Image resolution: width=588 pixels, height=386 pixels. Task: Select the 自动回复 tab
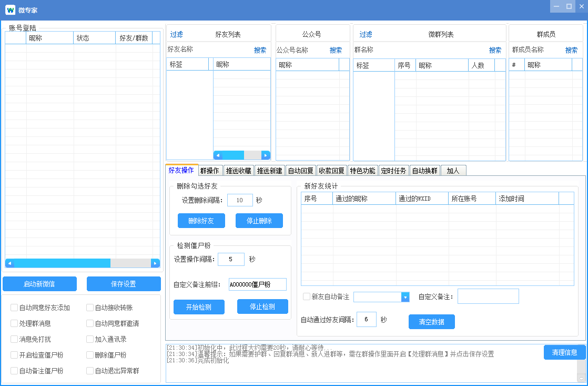[x=301, y=171]
